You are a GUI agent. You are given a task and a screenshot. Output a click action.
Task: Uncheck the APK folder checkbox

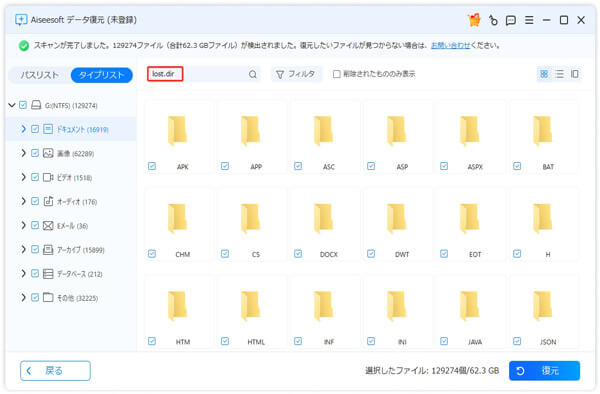pos(152,166)
